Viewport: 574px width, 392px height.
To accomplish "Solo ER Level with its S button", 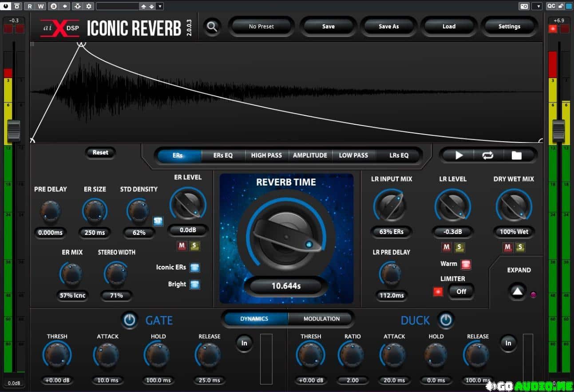I will 194,246.
